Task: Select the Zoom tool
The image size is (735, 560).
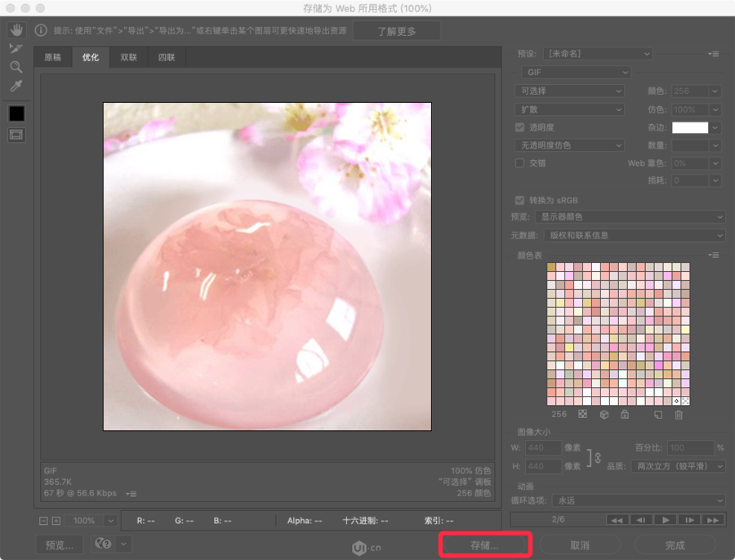Action: pos(16,67)
